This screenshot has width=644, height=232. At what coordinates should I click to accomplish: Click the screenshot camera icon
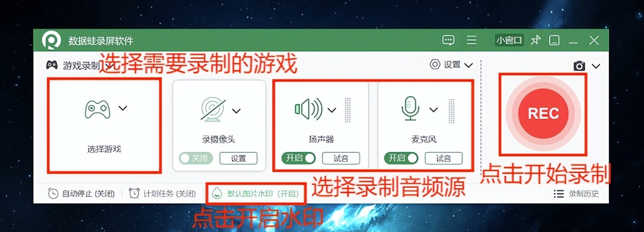click(579, 66)
